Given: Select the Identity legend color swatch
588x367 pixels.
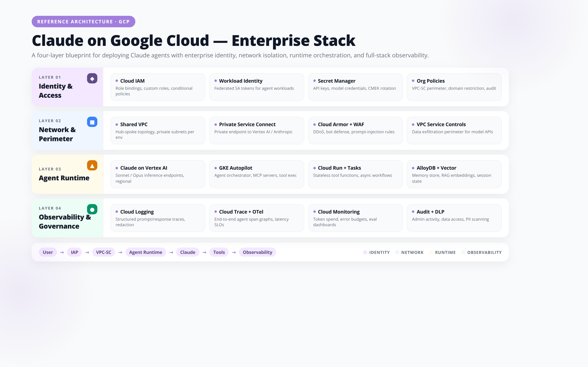Looking at the screenshot, I should click(365, 252).
